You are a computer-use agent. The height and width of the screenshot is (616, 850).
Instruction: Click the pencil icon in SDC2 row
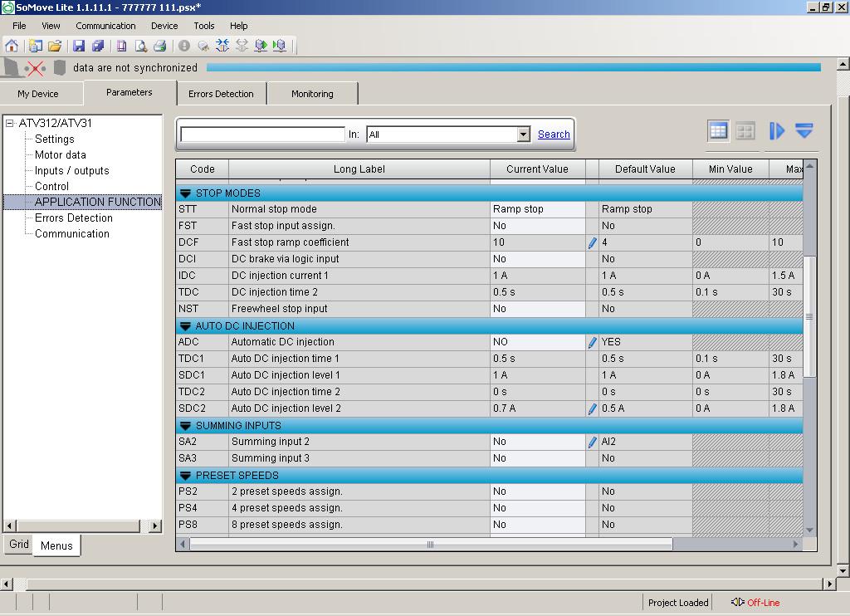pyautogui.click(x=592, y=408)
